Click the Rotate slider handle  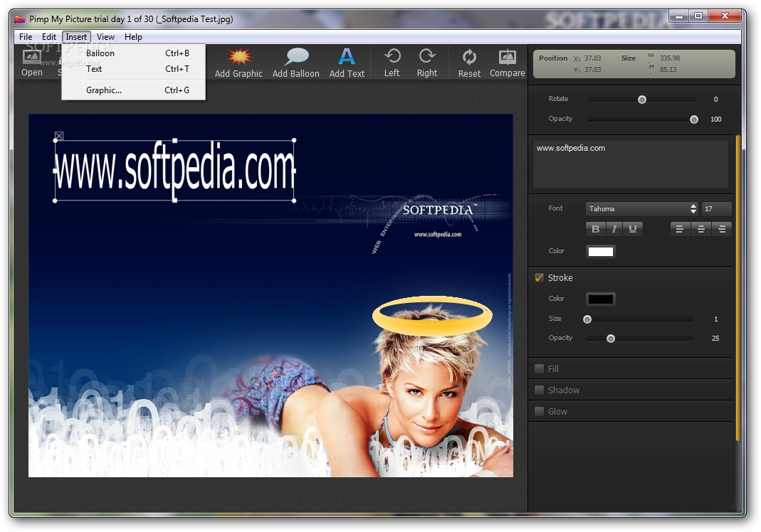[642, 100]
